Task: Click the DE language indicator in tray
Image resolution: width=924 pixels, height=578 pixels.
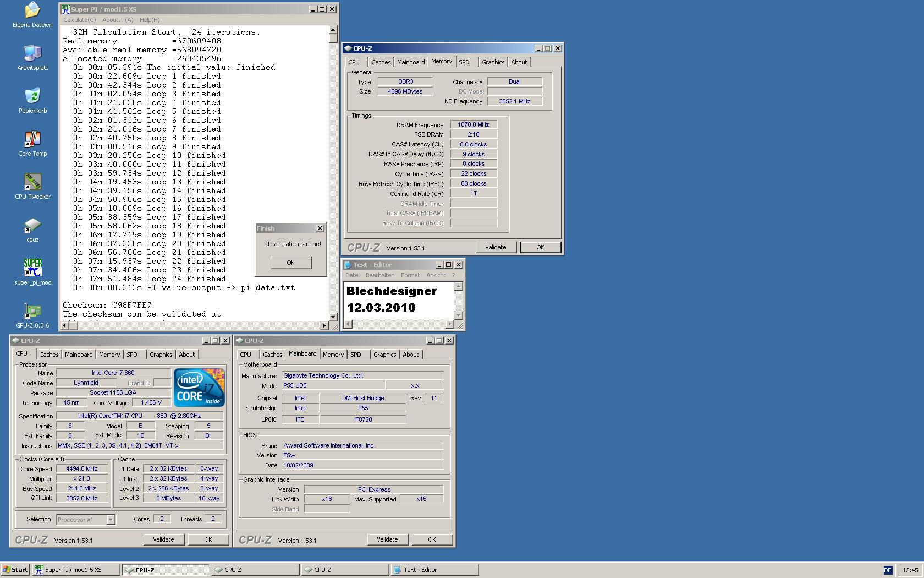Action: pos(888,570)
